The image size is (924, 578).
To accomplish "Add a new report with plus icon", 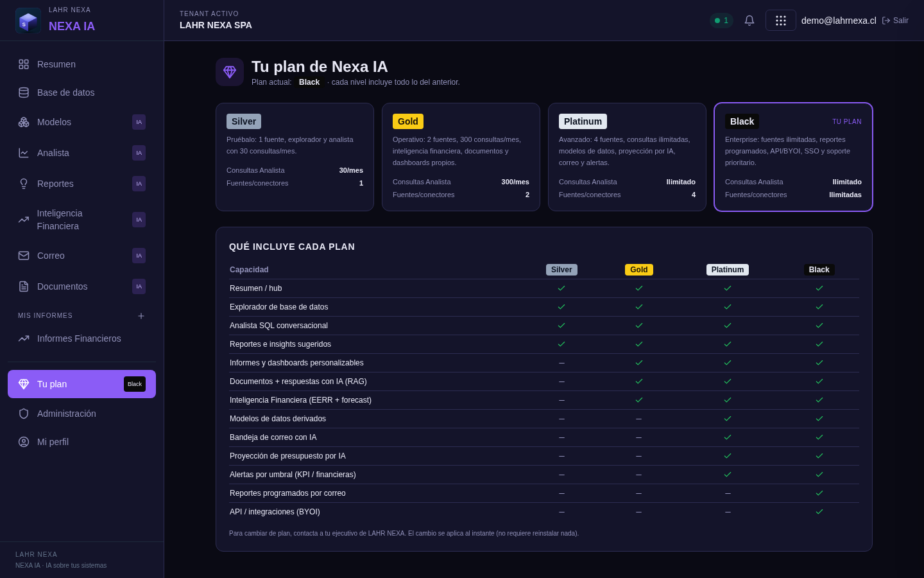I will pos(141,316).
